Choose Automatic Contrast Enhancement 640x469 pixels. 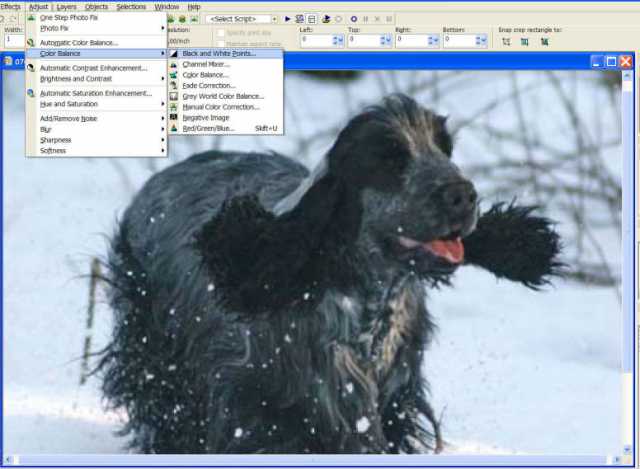(96, 68)
